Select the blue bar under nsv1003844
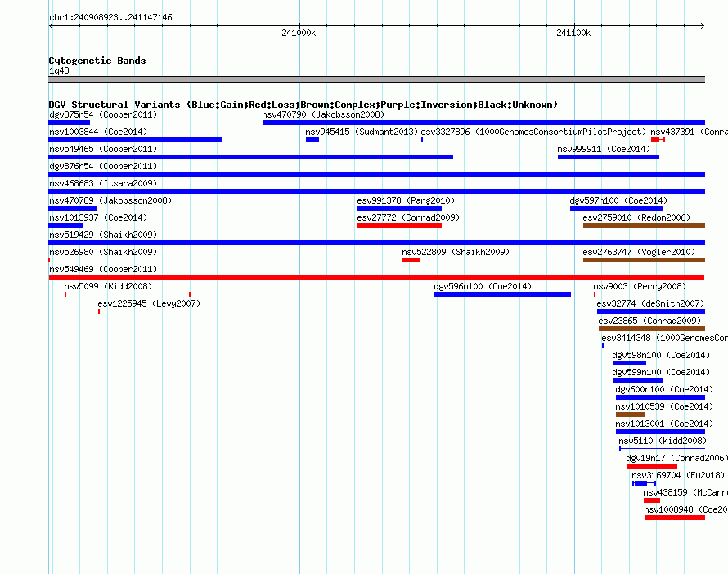 [135, 140]
